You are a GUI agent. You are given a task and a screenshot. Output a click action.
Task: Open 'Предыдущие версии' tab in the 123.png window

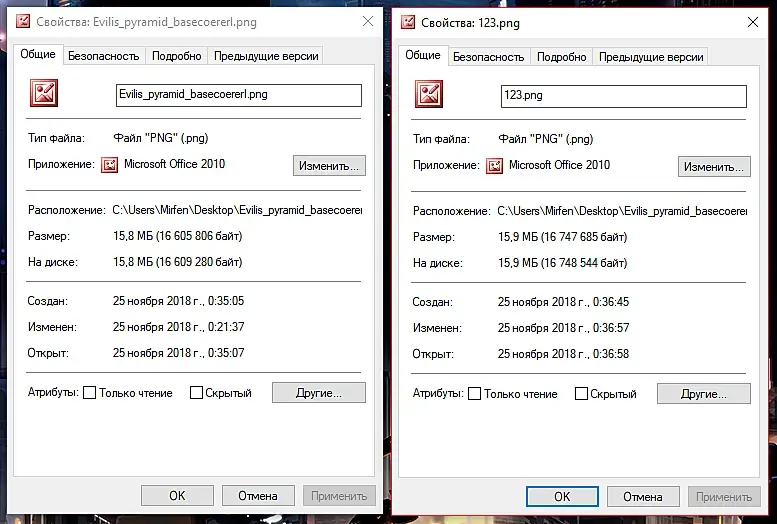[x=651, y=57]
